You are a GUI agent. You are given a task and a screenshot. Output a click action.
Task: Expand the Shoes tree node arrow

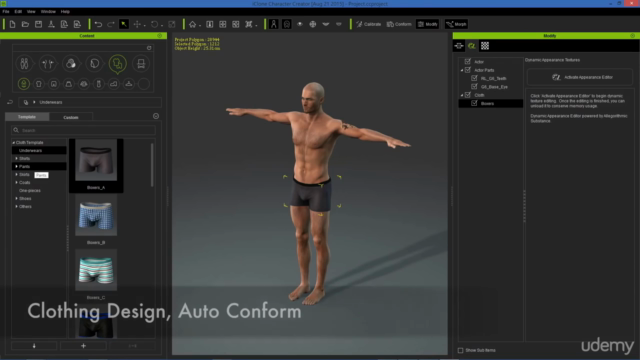click(16, 198)
